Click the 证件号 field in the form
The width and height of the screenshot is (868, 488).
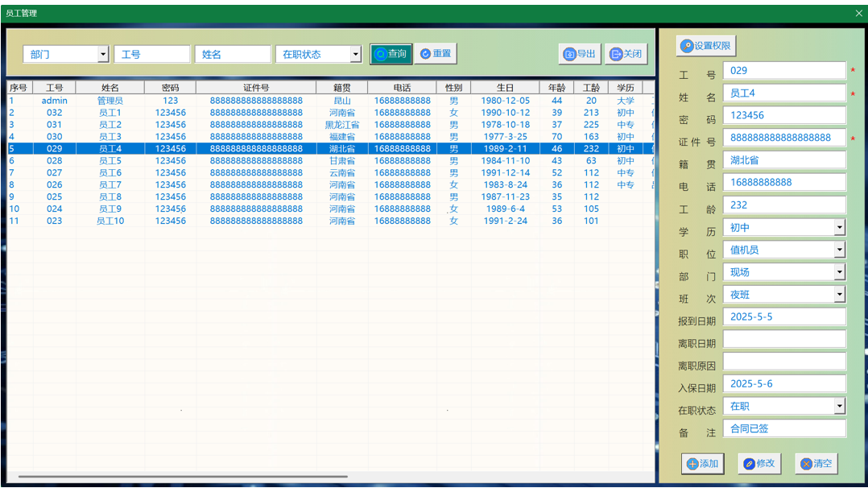(784, 138)
